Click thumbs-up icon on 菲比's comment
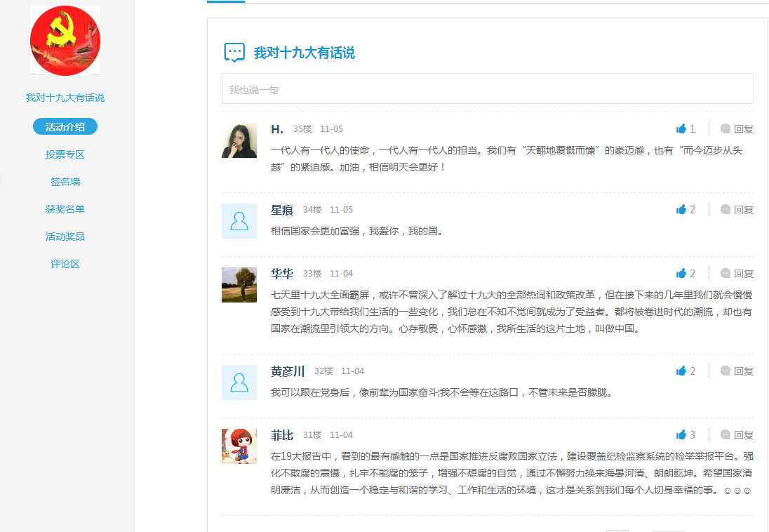This screenshot has height=532, width=769. tap(681, 434)
